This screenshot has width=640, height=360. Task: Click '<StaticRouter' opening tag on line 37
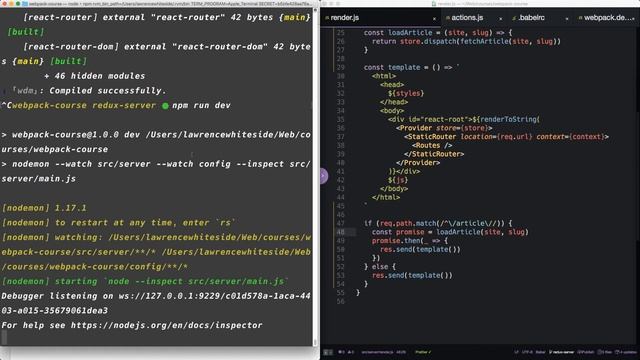[430, 137]
